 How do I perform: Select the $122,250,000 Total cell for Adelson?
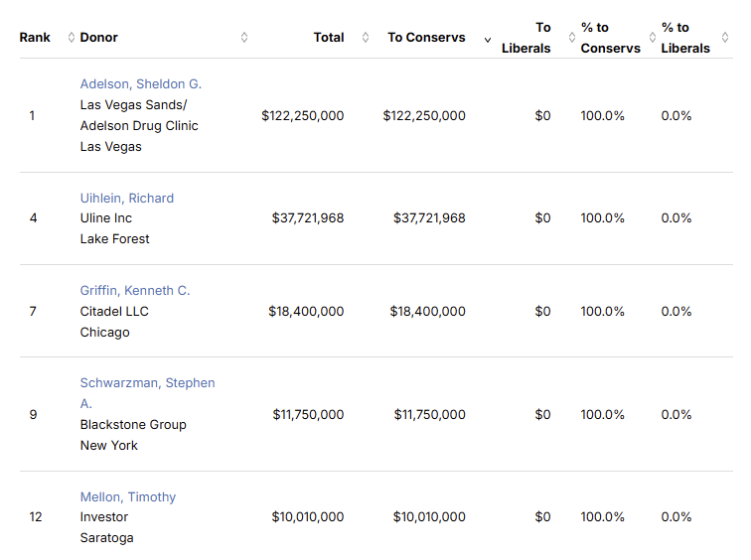(x=303, y=116)
